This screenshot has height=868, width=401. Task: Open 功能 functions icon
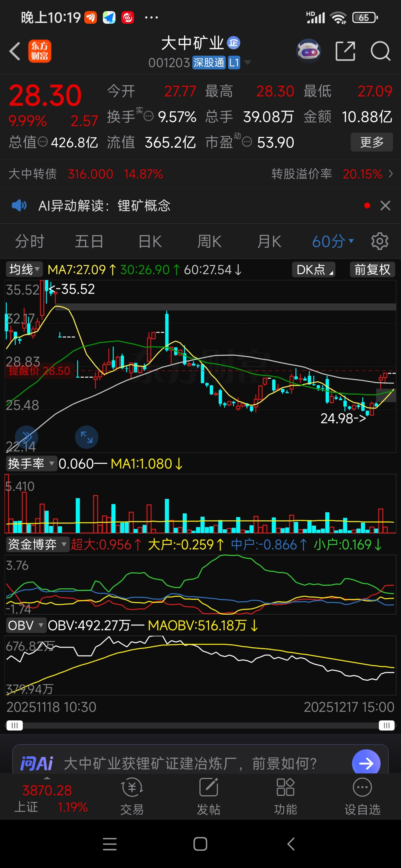[286, 796]
